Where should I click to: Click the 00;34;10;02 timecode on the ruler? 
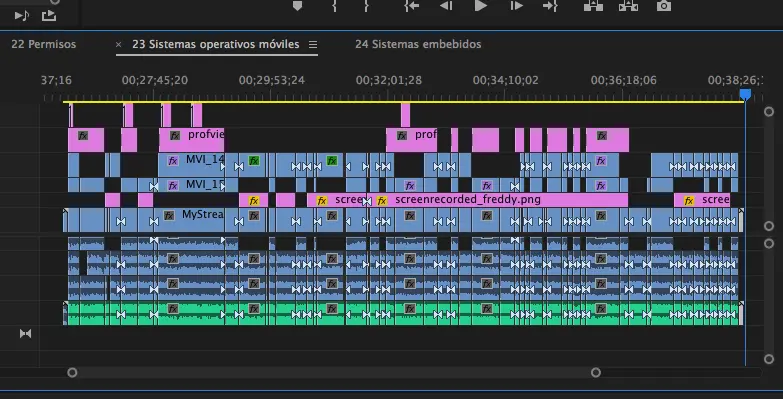pyautogui.click(x=505, y=80)
